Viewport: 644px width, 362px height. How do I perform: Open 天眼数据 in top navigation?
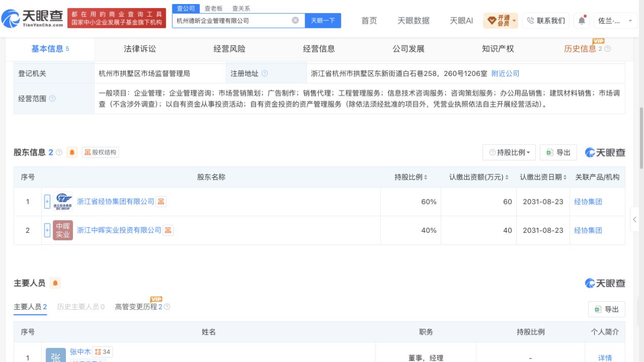point(413,21)
